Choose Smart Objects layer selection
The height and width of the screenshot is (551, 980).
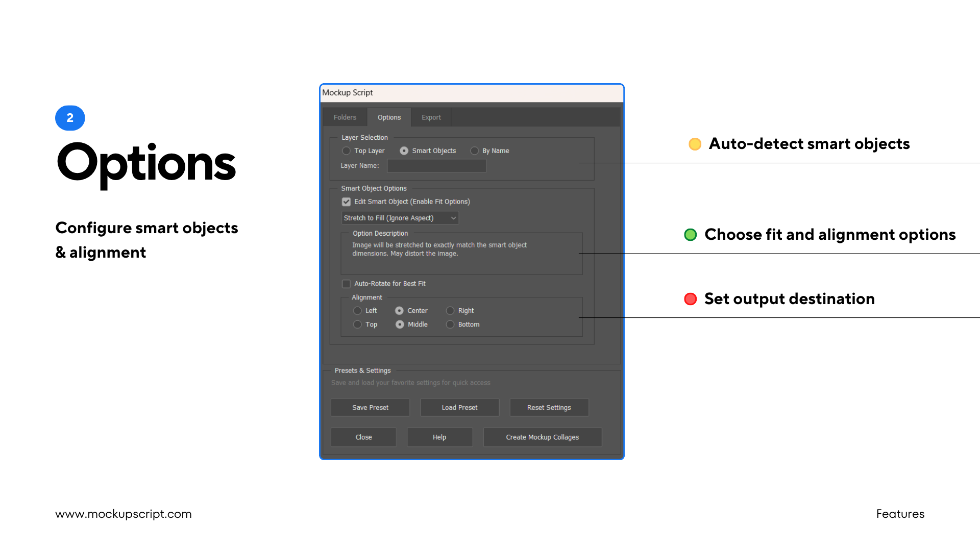[404, 151]
